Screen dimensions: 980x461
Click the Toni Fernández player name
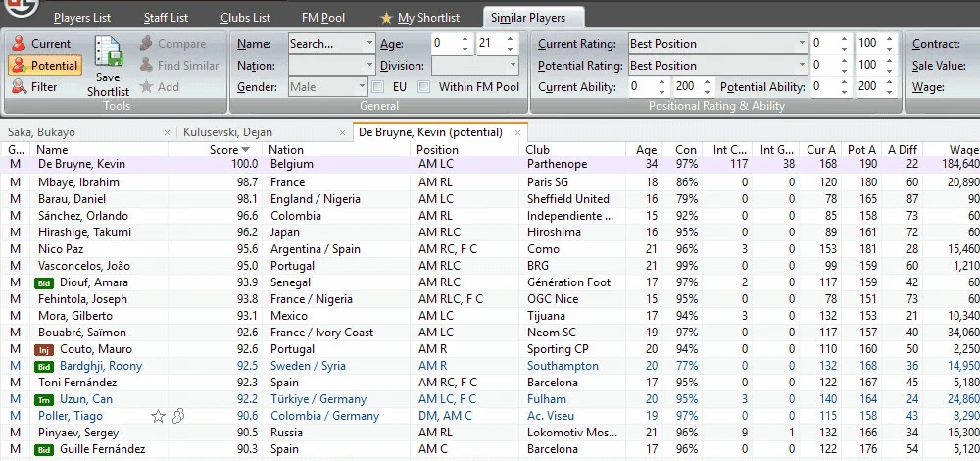point(78,383)
